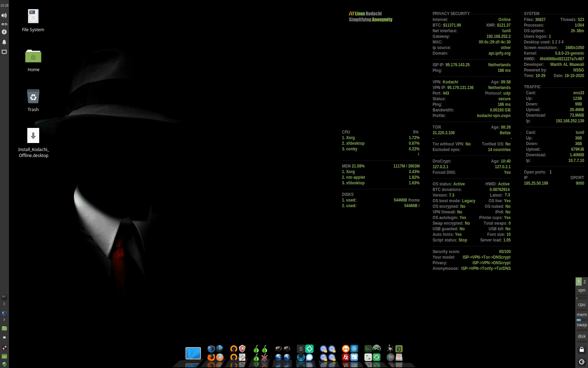Launch the Signal-style chat bubble dock icon
588x368 pixels.
click(x=309, y=357)
